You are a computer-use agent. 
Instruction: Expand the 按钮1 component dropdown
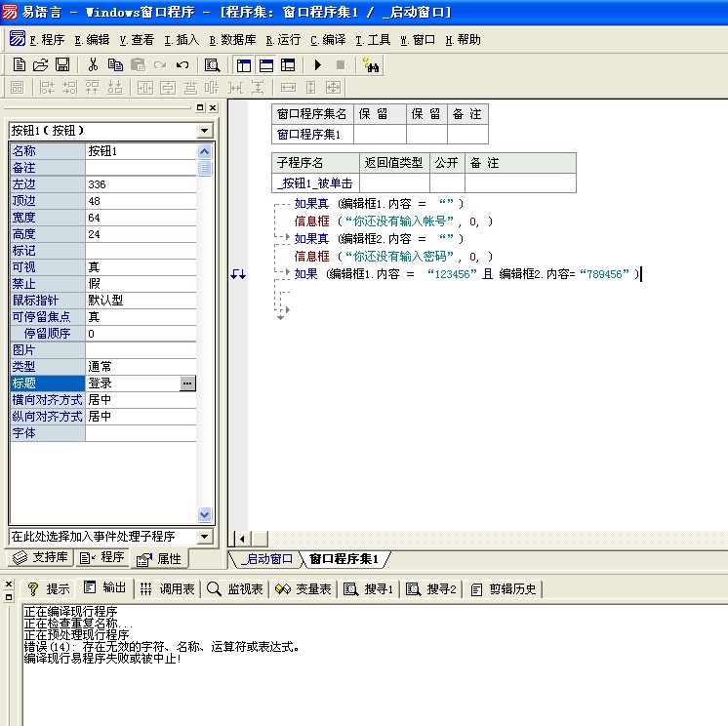tap(204, 131)
